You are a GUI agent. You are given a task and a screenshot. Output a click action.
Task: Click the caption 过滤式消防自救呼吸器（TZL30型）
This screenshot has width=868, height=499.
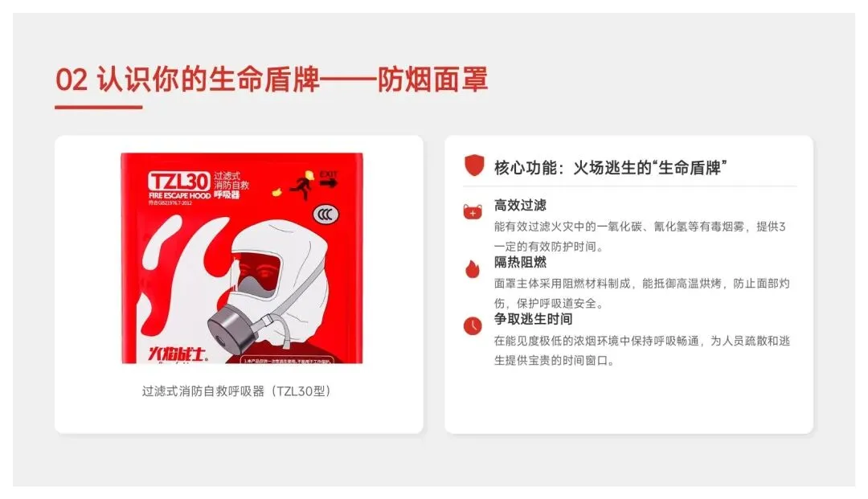[236, 391]
